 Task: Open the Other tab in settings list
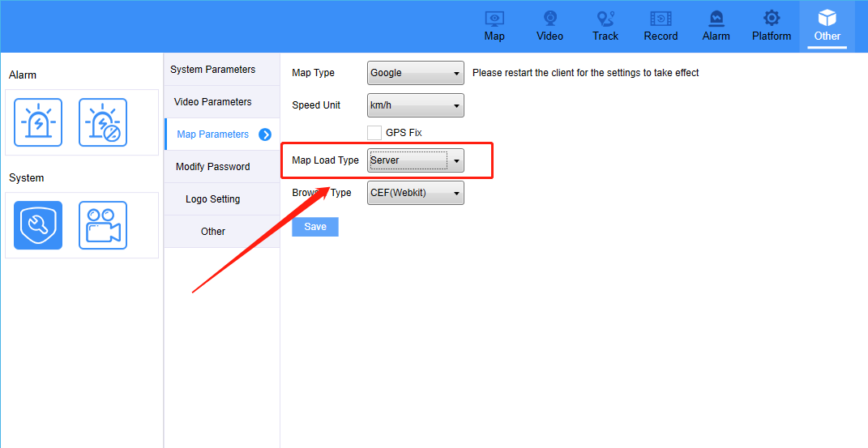[222, 231]
